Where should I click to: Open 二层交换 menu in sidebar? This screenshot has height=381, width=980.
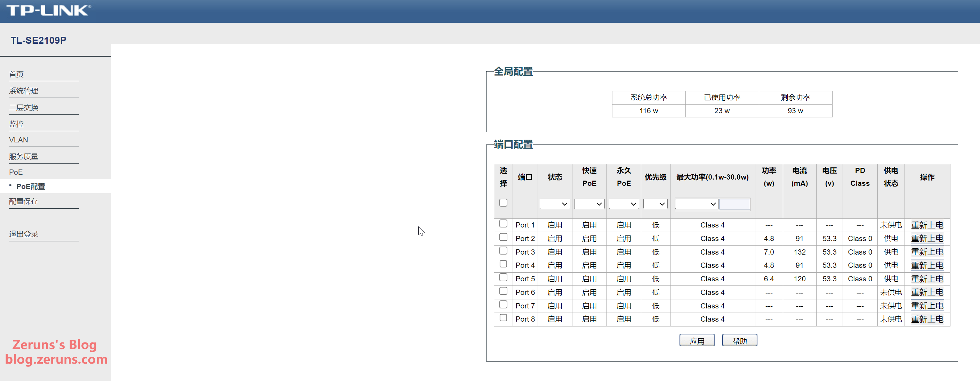pyautogui.click(x=24, y=108)
